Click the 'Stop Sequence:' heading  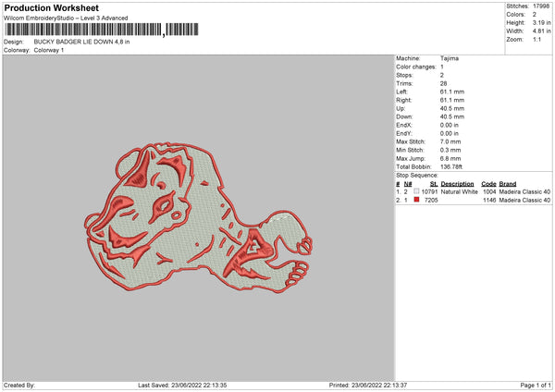(x=417, y=176)
